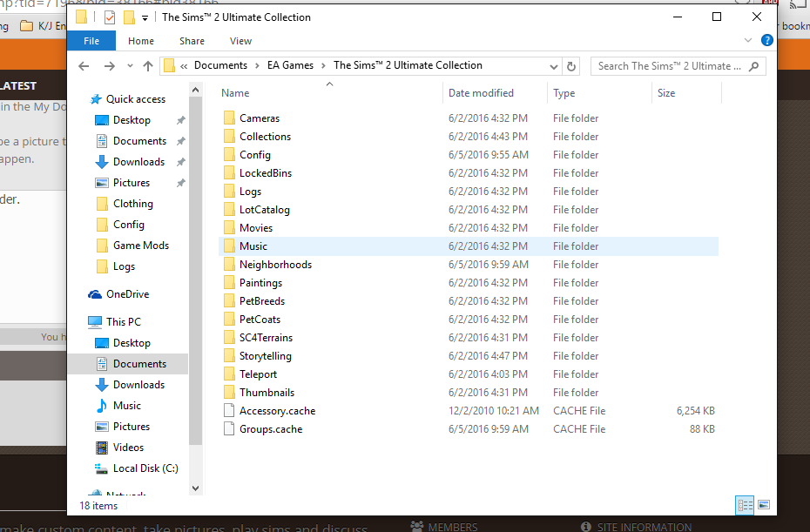Click the Up one level arrow
This screenshot has width=810, height=532.
point(147,66)
